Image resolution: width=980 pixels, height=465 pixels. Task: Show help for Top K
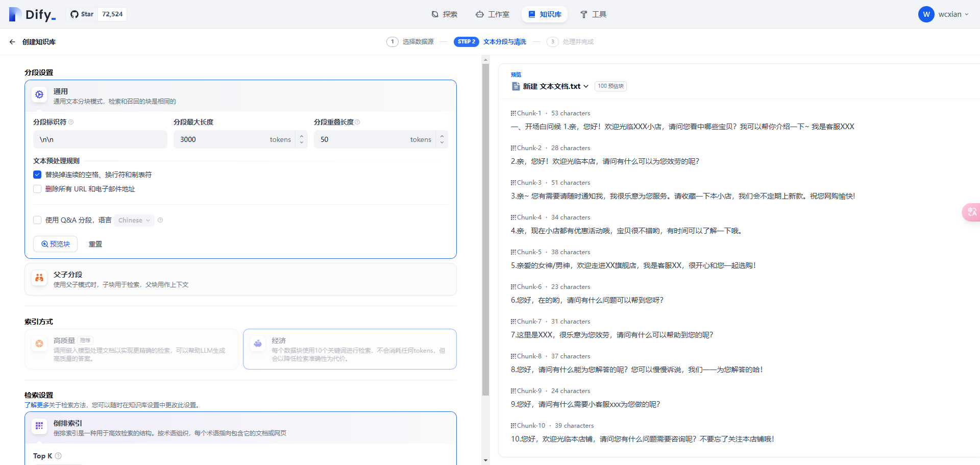[58, 456]
